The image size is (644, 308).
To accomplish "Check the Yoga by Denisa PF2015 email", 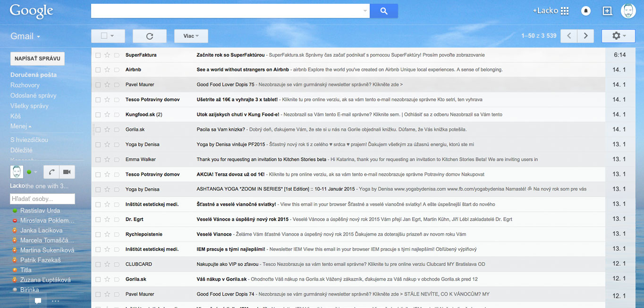I will 98,144.
